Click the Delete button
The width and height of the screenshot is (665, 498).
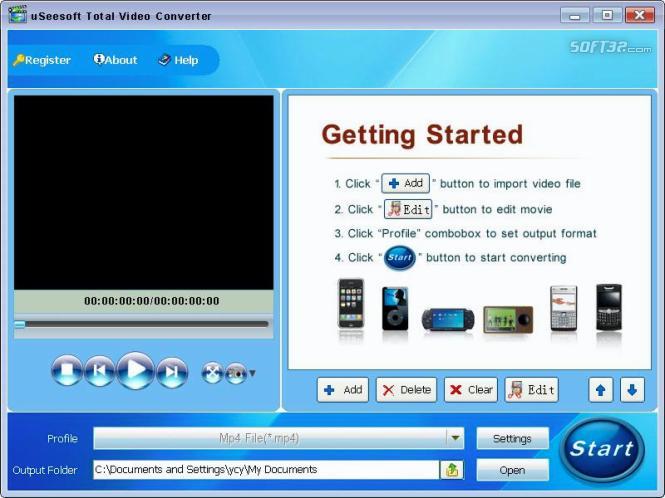pos(406,390)
